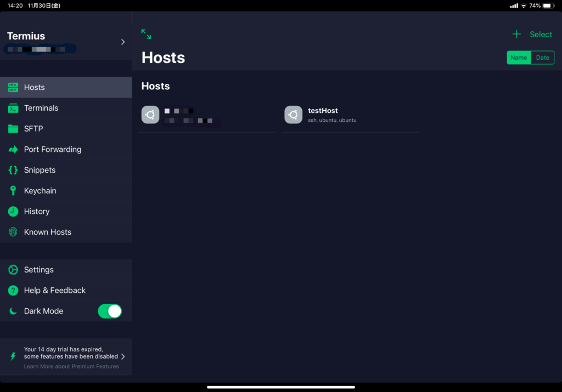Click the blurred host's Ubuntu icon

tap(150, 115)
